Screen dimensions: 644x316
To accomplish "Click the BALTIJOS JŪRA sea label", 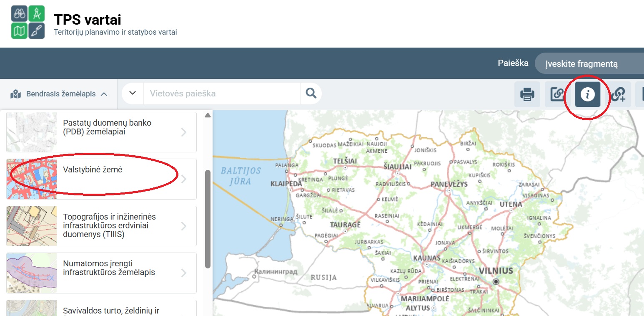I will (x=241, y=176).
